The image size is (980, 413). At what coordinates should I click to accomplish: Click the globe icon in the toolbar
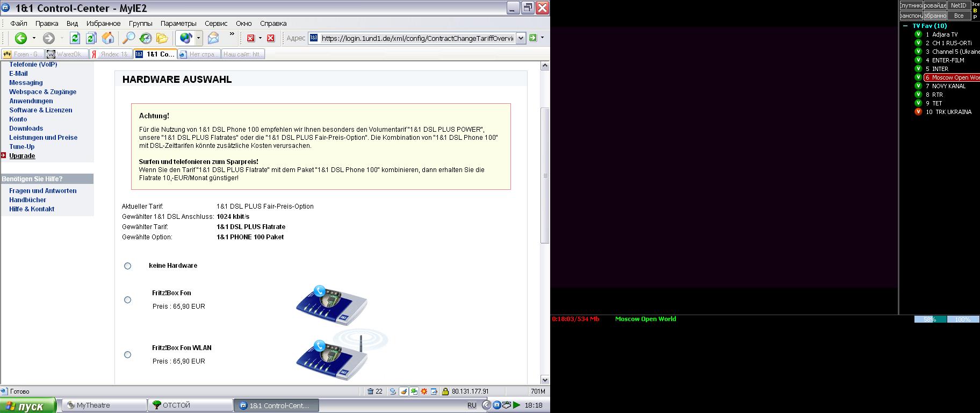pos(186,38)
